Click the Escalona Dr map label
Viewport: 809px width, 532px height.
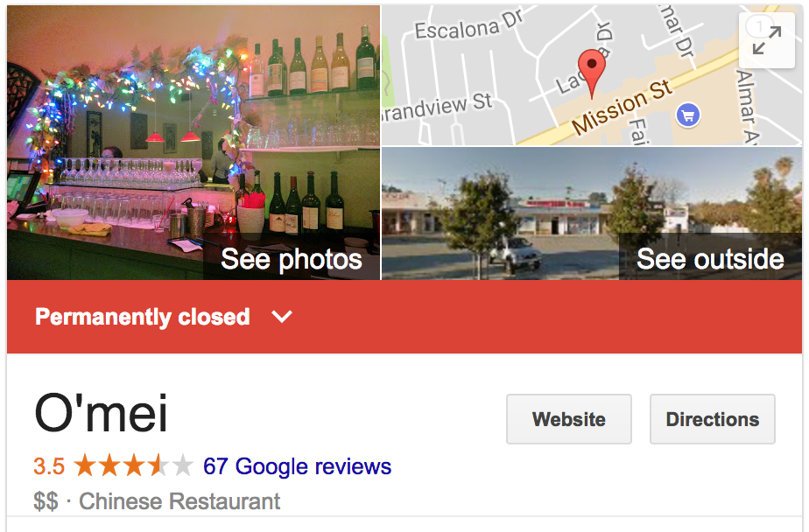point(469,25)
